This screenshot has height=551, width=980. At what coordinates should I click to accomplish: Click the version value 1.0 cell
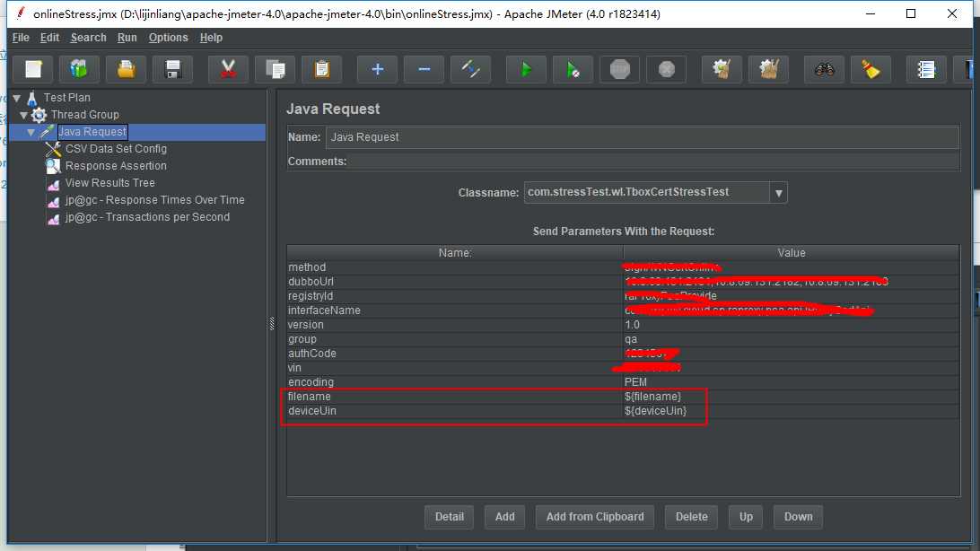792,325
